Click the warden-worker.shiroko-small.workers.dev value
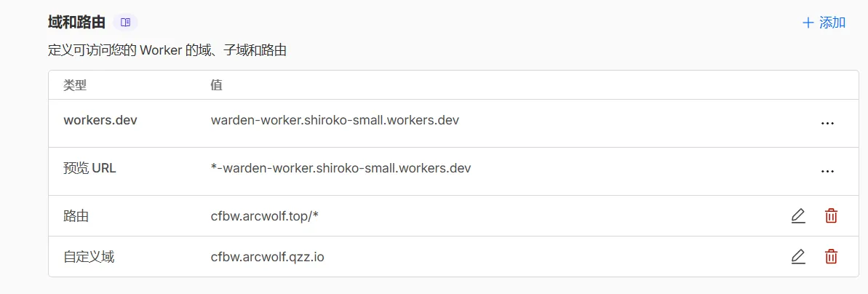 click(335, 120)
